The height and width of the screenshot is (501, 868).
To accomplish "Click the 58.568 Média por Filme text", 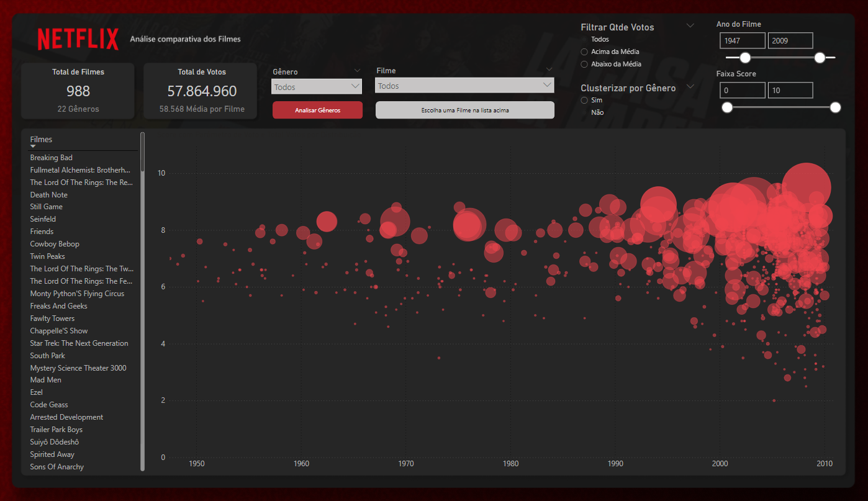I will coord(202,109).
